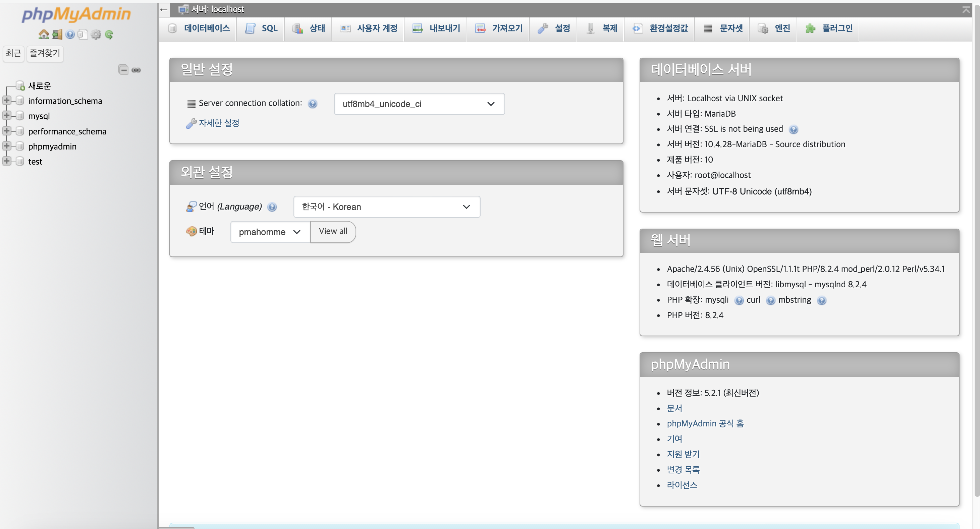Click the logout door icon
Image resolution: width=980 pixels, height=529 pixels.
[x=57, y=35]
